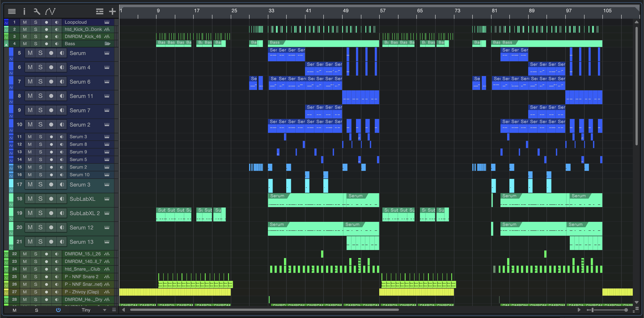
Task: Click the Loopcloud track keyboard instrument icon
Action: click(x=107, y=22)
